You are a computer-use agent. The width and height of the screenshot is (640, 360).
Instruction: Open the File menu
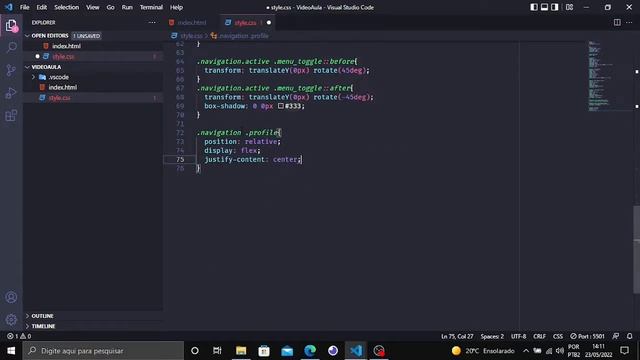(x=24, y=7)
